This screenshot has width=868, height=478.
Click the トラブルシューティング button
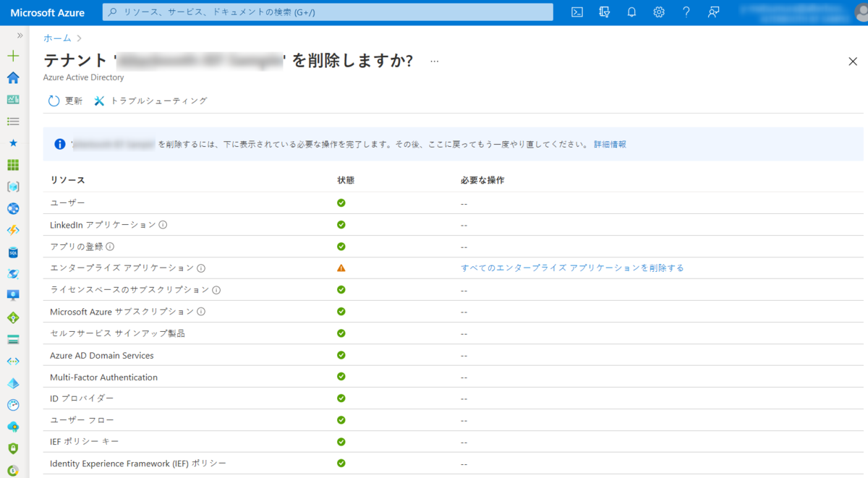coord(150,101)
